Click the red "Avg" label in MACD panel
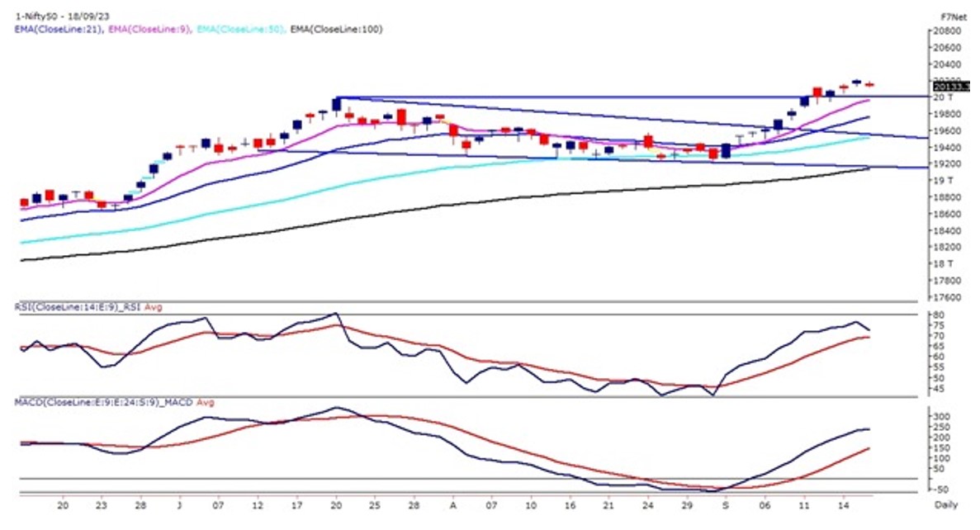Image resolution: width=980 pixels, height=530 pixels. tap(205, 403)
